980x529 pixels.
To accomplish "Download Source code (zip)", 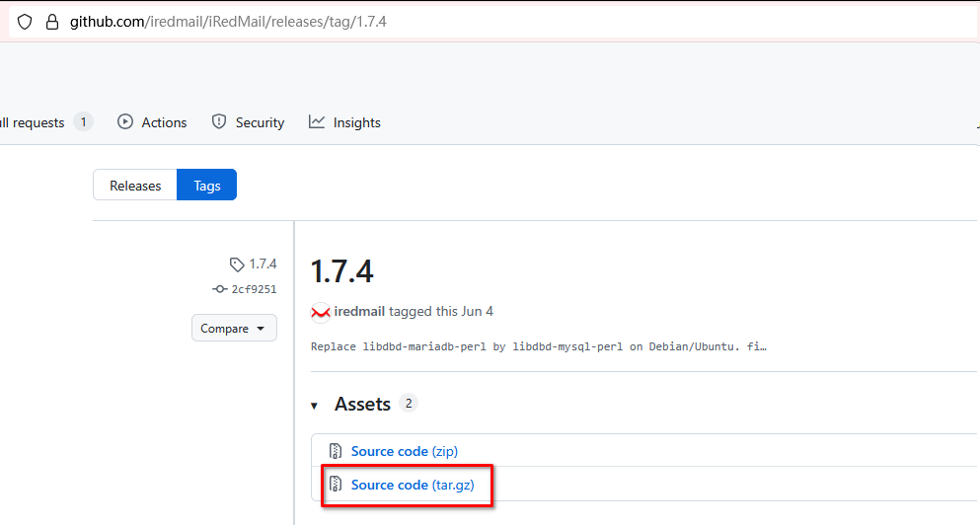I will coord(405,451).
